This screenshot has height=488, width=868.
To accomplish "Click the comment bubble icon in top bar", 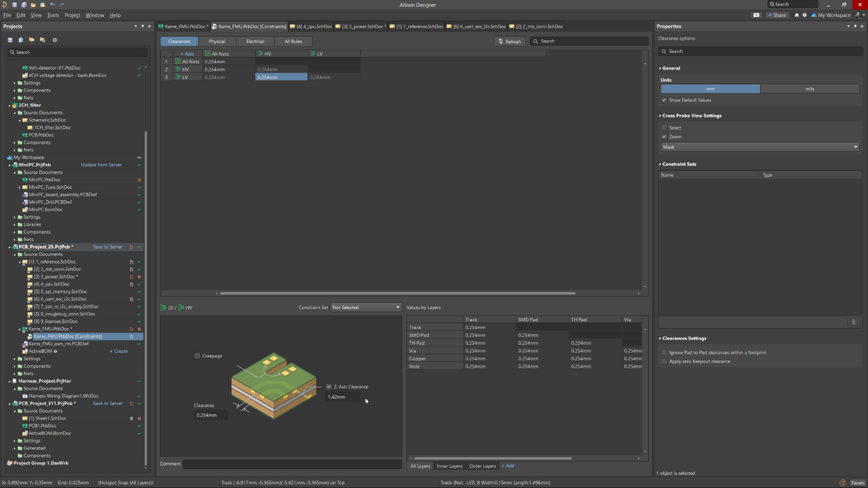I will coord(756,15).
